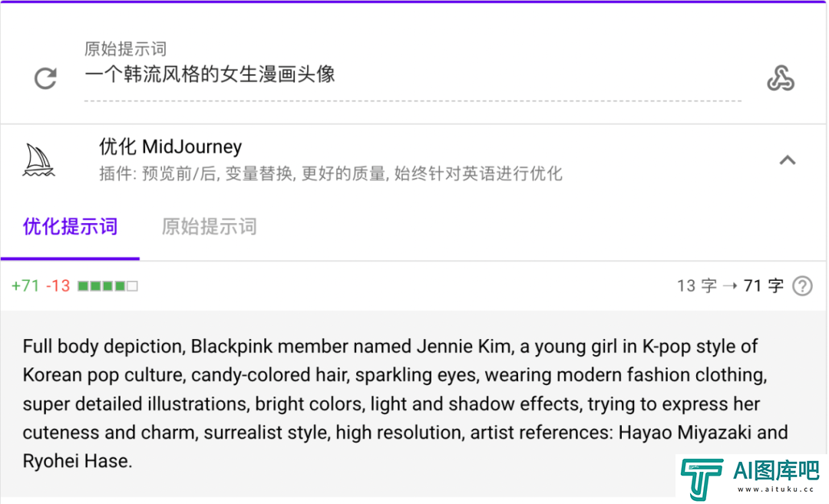Click the webhook icon beside the prompt
Image resolution: width=829 pixels, height=504 pixels.
coord(781,78)
